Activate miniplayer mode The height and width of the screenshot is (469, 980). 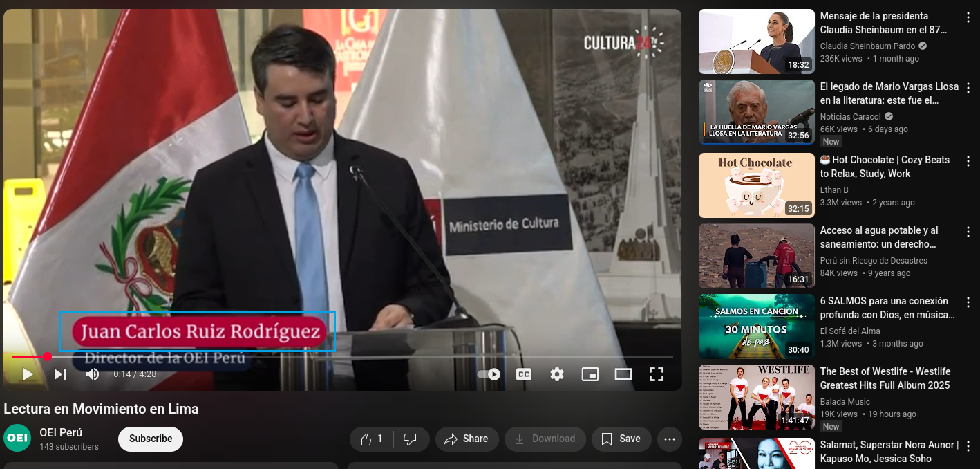click(590, 374)
